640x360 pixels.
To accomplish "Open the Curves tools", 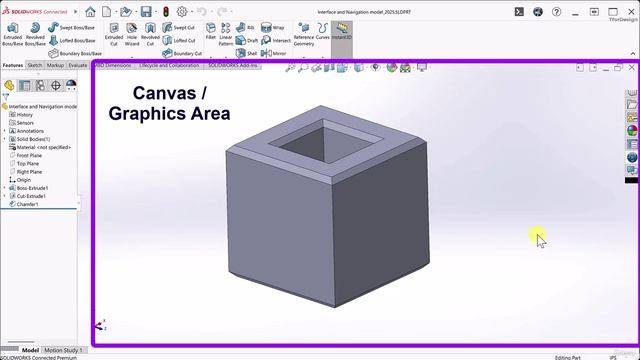I will pyautogui.click(x=322, y=31).
